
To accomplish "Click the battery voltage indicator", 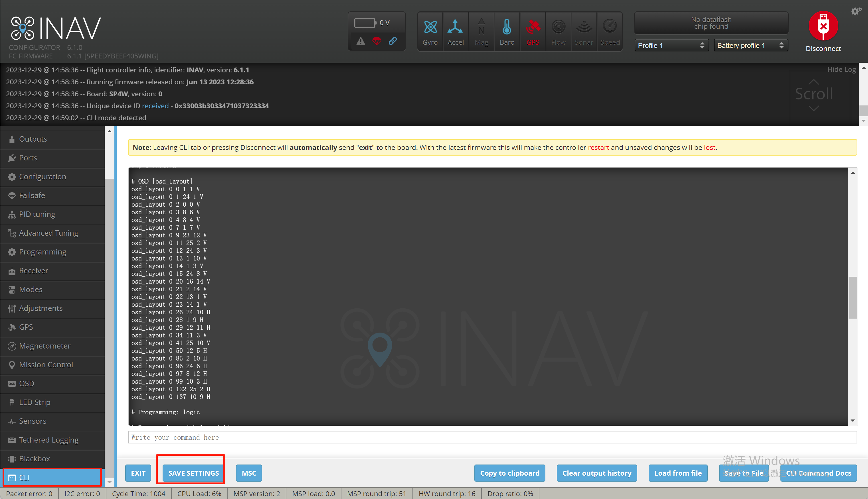I will (x=373, y=23).
